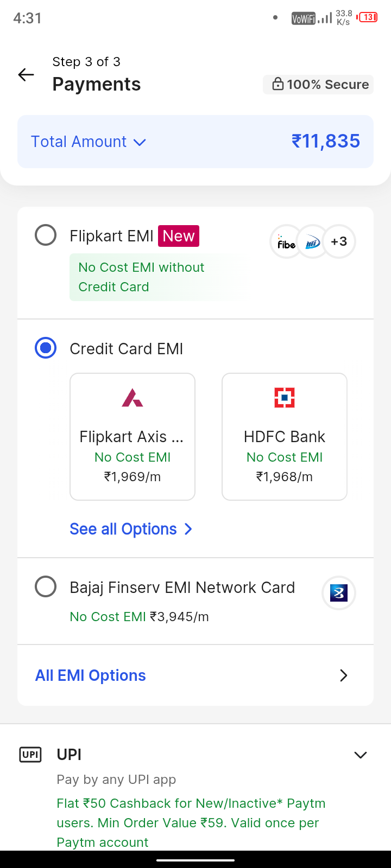The width and height of the screenshot is (391, 868).
Task: Expand the UPI payment section chevron
Action: tap(361, 755)
